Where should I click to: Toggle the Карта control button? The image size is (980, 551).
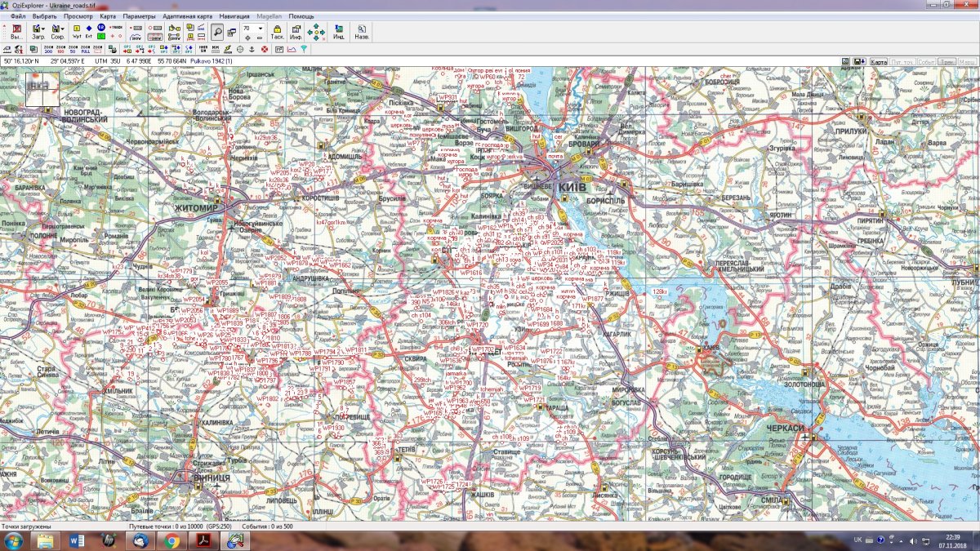pyautogui.click(x=879, y=61)
